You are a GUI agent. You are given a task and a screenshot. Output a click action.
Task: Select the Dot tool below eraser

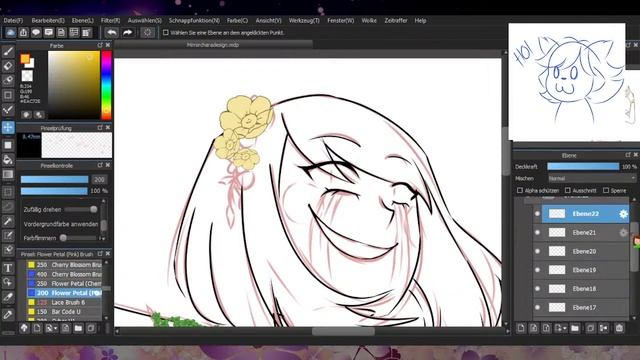tap(8, 80)
